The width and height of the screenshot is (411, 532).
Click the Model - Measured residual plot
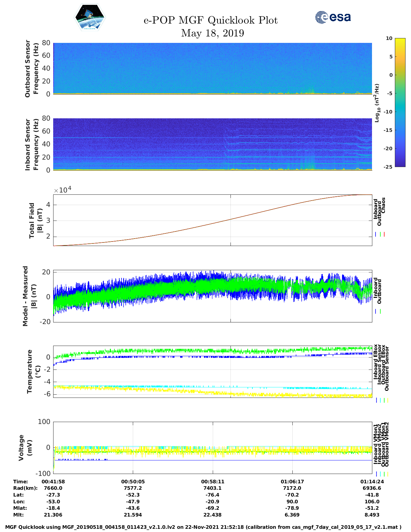point(212,296)
